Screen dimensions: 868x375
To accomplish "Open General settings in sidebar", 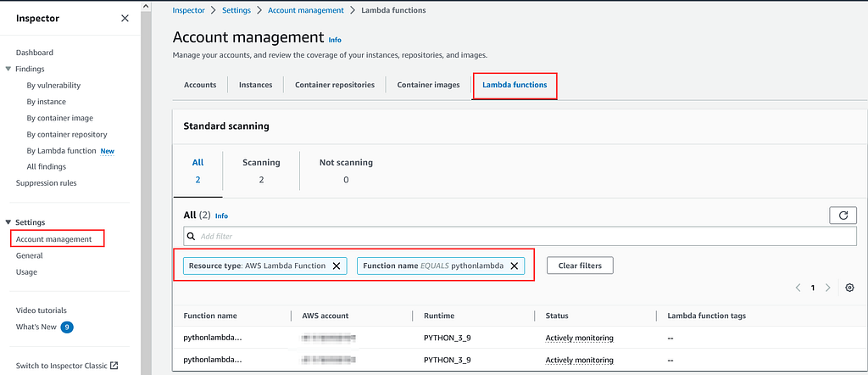I will (30, 256).
